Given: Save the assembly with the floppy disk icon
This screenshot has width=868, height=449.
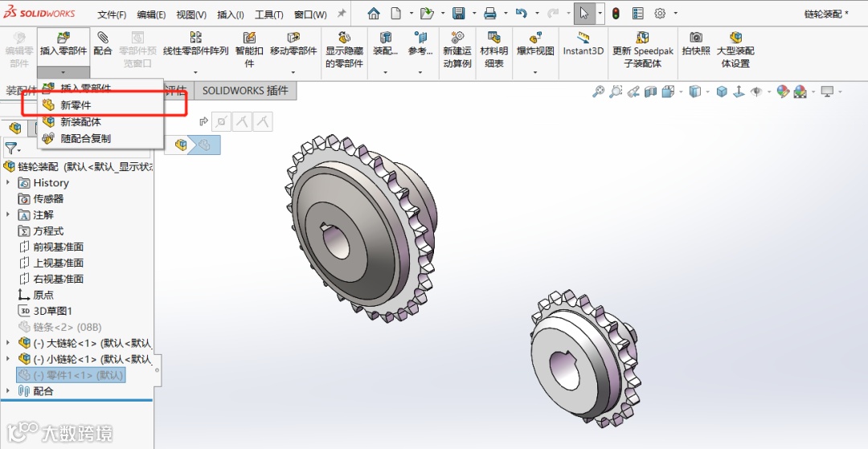Looking at the screenshot, I should [458, 14].
